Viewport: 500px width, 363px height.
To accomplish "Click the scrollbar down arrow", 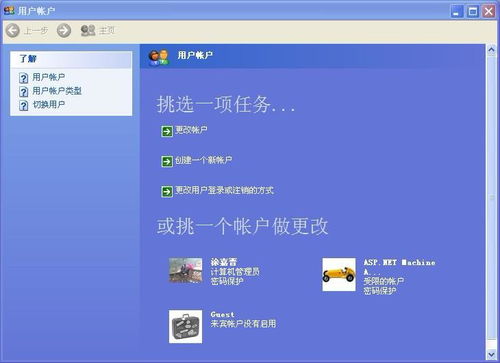I will point(491,355).
